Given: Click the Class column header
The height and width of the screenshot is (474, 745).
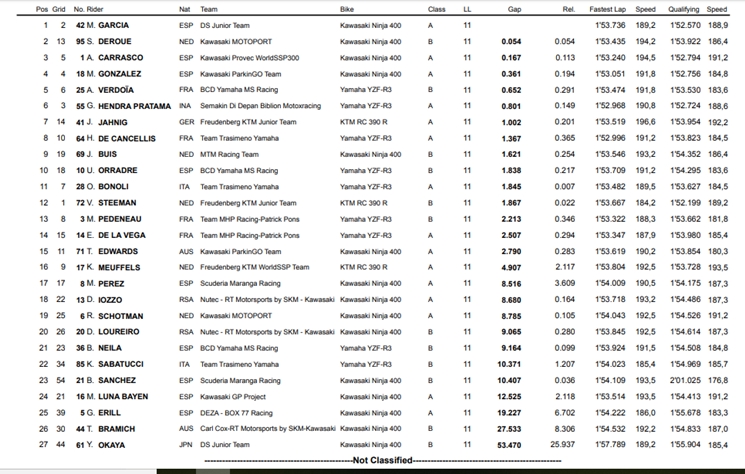Looking at the screenshot, I should (x=436, y=9).
